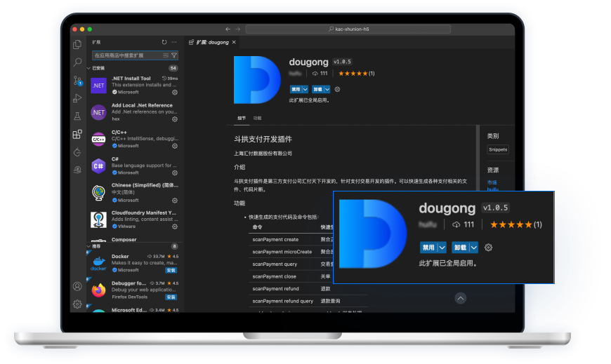Screen dimensions: 611x364
Task: Click the large dougong logo on main page
Action: (257, 80)
